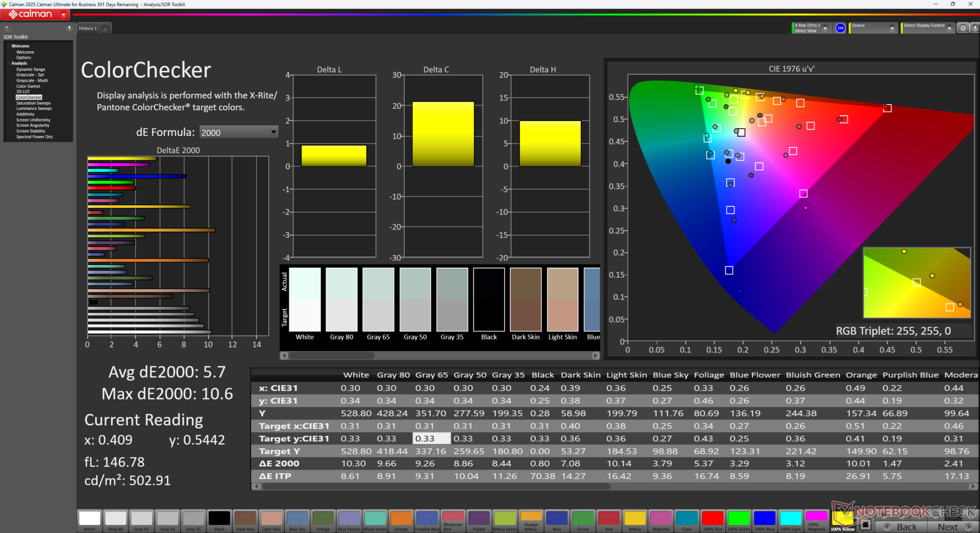Screen dimensions: 980x533
Task: Click the swatch strip right scroll arrow
Action: (x=596, y=355)
